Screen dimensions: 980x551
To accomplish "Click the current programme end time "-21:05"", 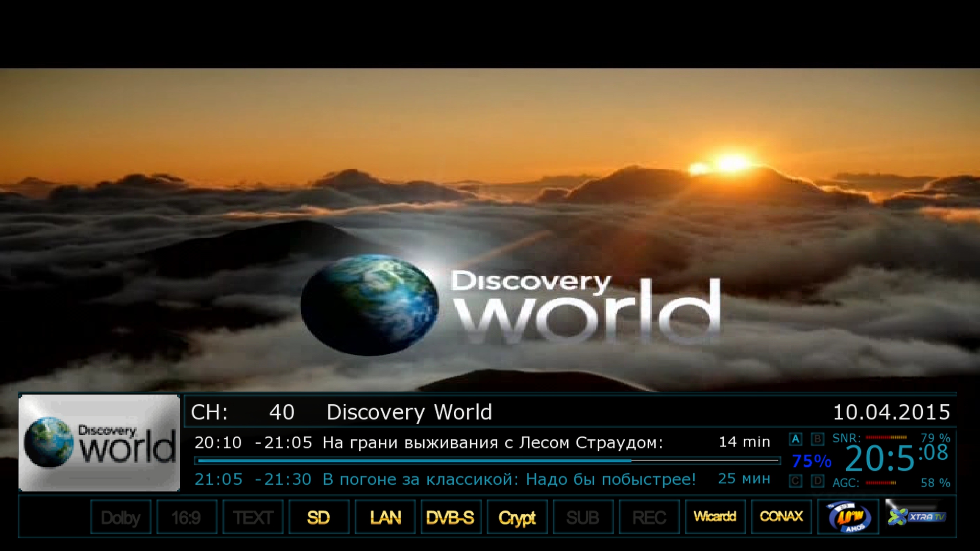I will pyautogui.click(x=284, y=442).
